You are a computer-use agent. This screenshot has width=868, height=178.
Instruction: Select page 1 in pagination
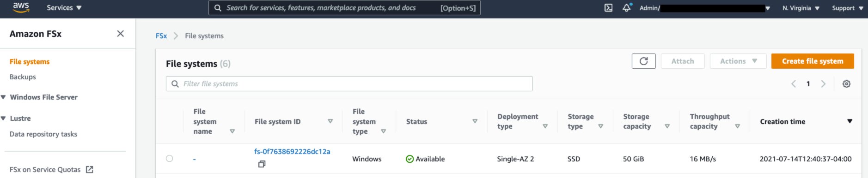[x=808, y=83]
